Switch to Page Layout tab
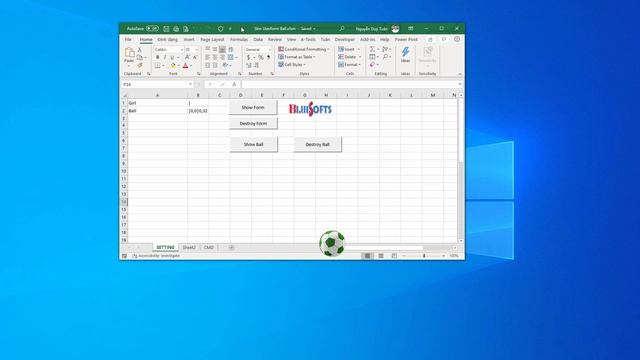Viewport: 640px width, 360px height. point(212,40)
